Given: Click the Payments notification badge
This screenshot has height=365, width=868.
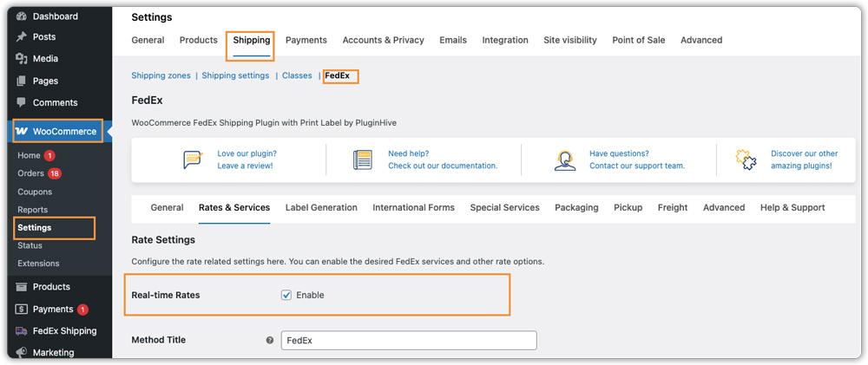Looking at the screenshot, I should [x=82, y=310].
